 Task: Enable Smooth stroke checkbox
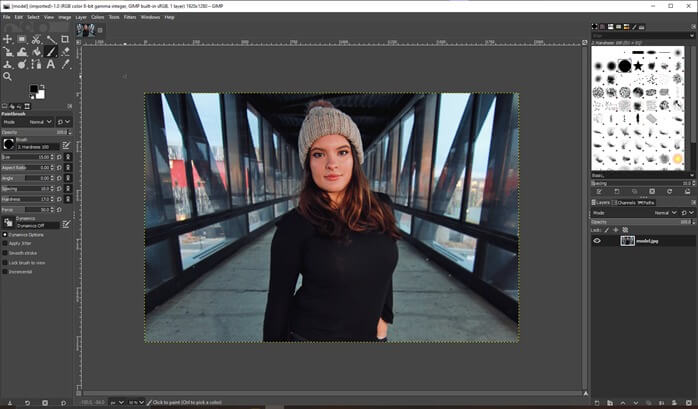point(5,253)
